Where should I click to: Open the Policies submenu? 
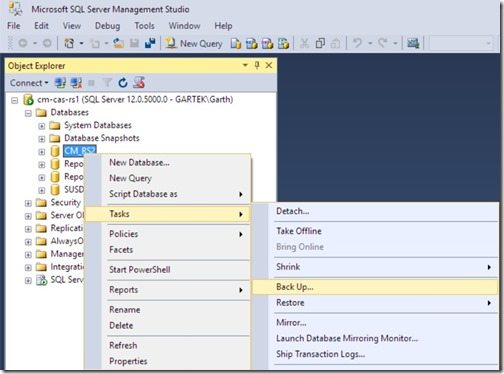(168, 234)
